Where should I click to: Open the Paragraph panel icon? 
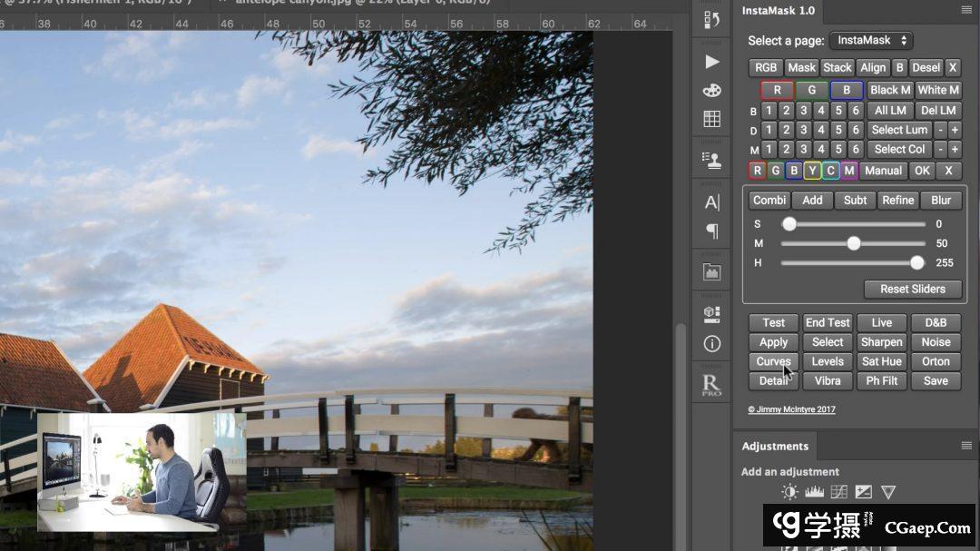pyautogui.click(x=711, y=231)
